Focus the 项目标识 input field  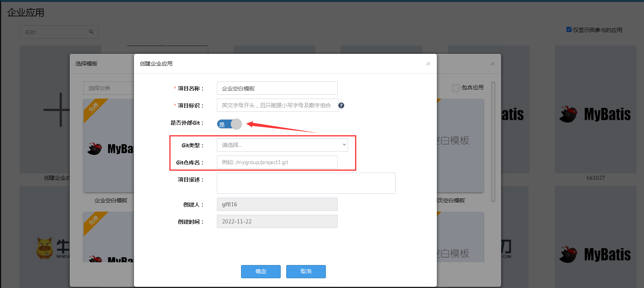277,105
